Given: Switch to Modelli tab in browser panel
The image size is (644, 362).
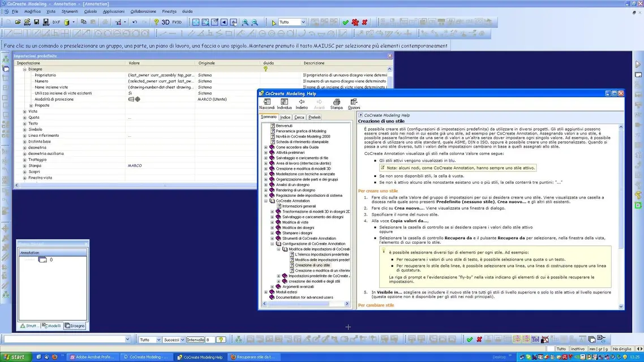Looking at the screenshot, I should pyautogui.click(x=51, y=326).
